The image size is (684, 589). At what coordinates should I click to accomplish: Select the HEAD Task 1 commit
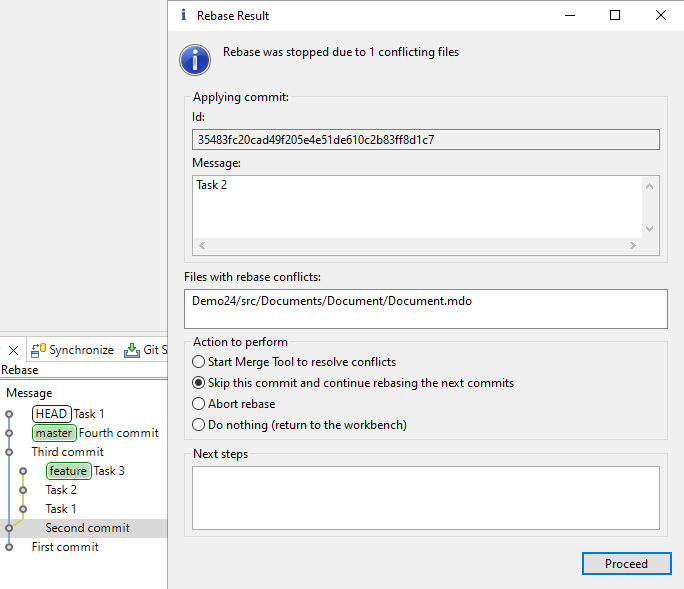pos(88,414)
